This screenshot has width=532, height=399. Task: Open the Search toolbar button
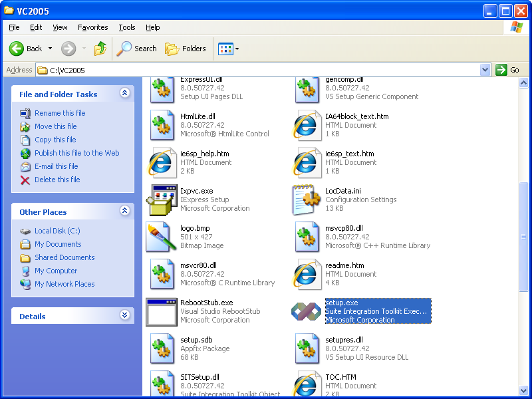click(137, 49)
